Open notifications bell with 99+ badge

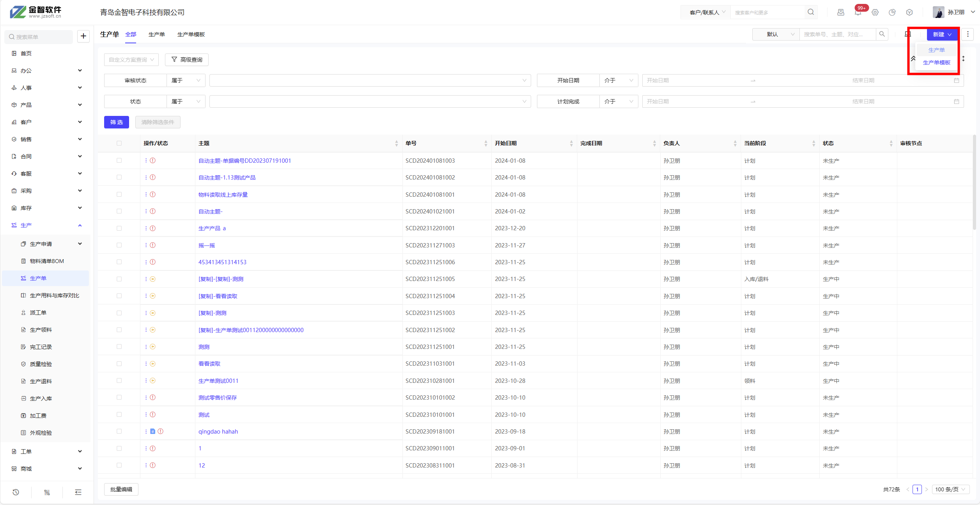tap(858, 12)
